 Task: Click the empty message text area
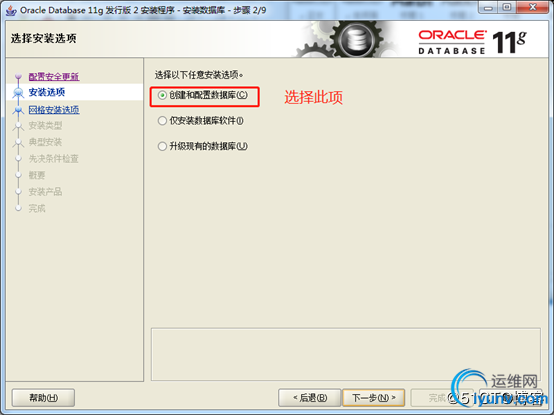[346, 354]
